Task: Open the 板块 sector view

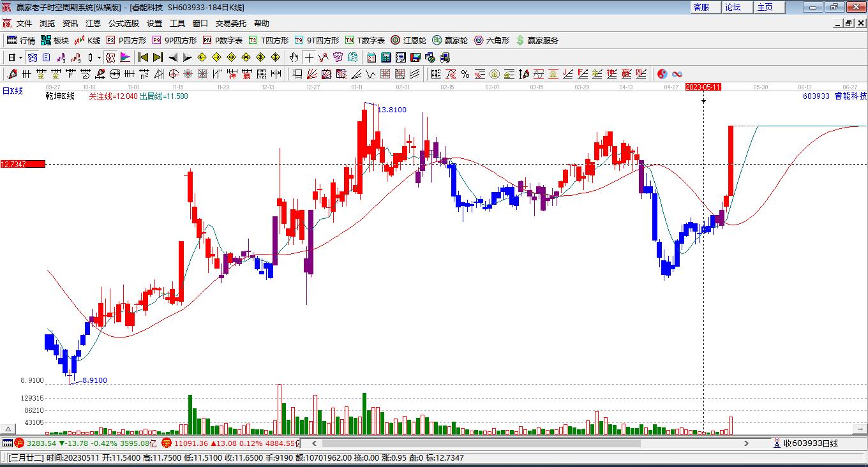Action: [x=54, y=40]
